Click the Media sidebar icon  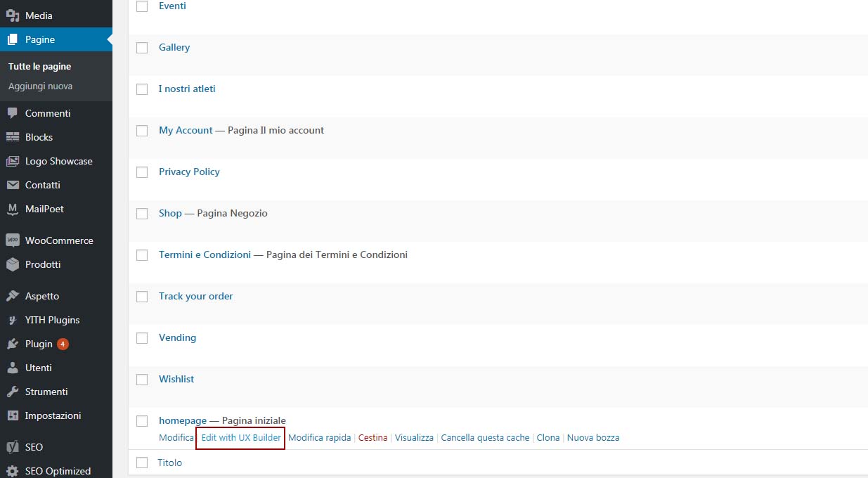(13, 15)
